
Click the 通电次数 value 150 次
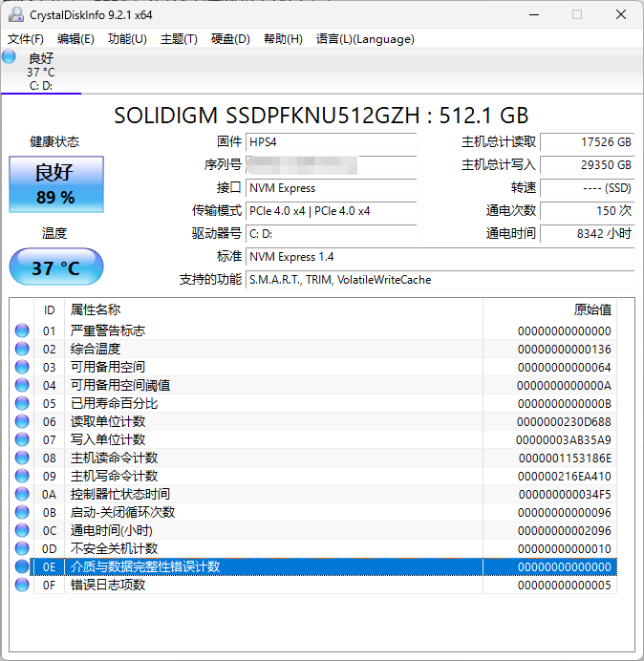(x=587, y=211)
